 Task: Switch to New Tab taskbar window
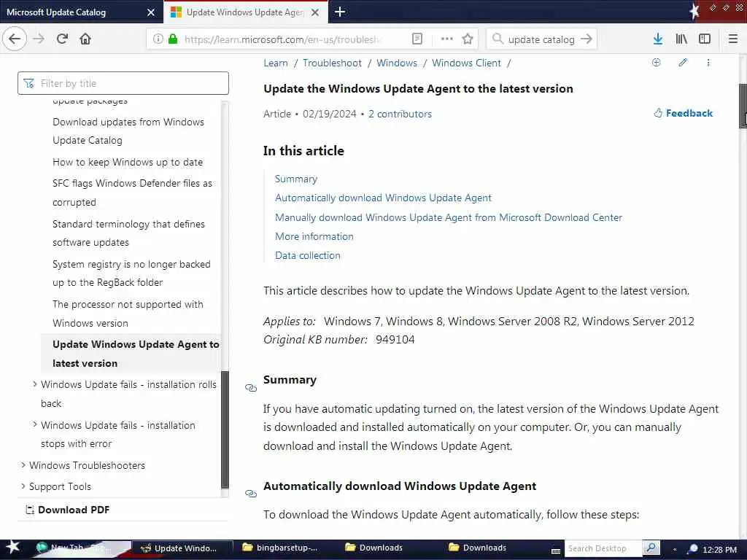79,548
